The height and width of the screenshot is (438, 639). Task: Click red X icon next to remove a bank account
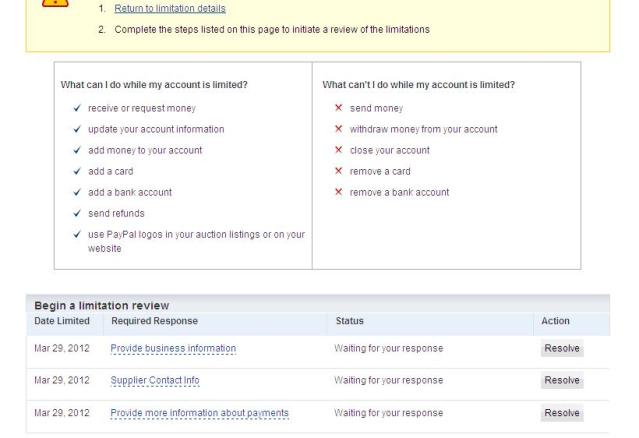point(338,191)
